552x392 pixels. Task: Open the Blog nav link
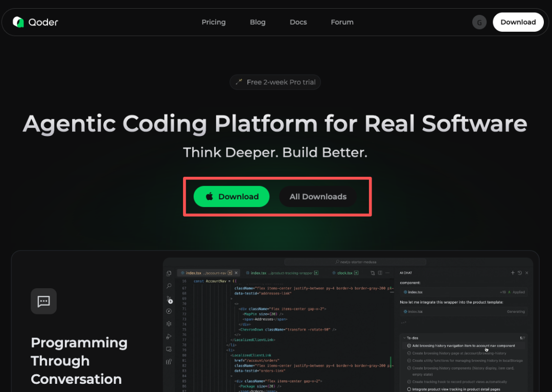pos(258,22)
